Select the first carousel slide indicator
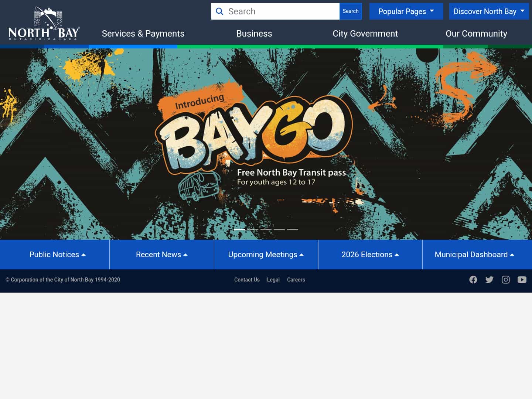This screenshot has width=532, height=399. tap(239, 229)
